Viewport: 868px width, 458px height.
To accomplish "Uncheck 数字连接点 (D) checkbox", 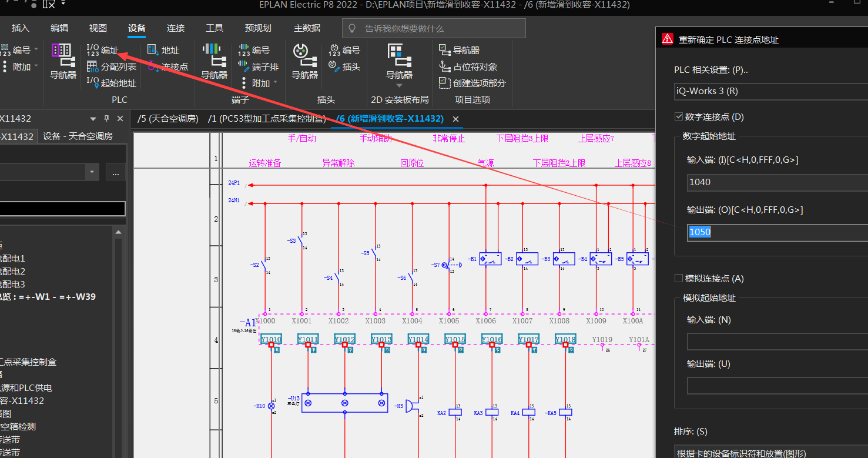I will (679, 116).
